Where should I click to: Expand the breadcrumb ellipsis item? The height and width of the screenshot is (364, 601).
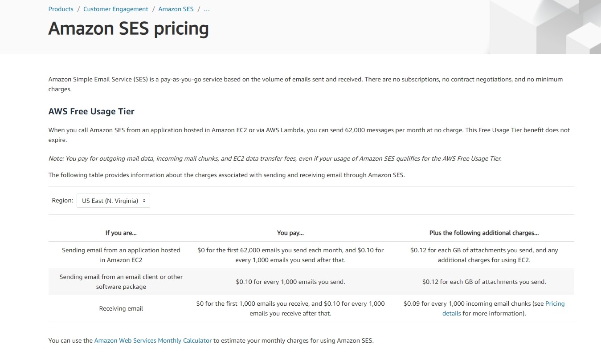207,9
